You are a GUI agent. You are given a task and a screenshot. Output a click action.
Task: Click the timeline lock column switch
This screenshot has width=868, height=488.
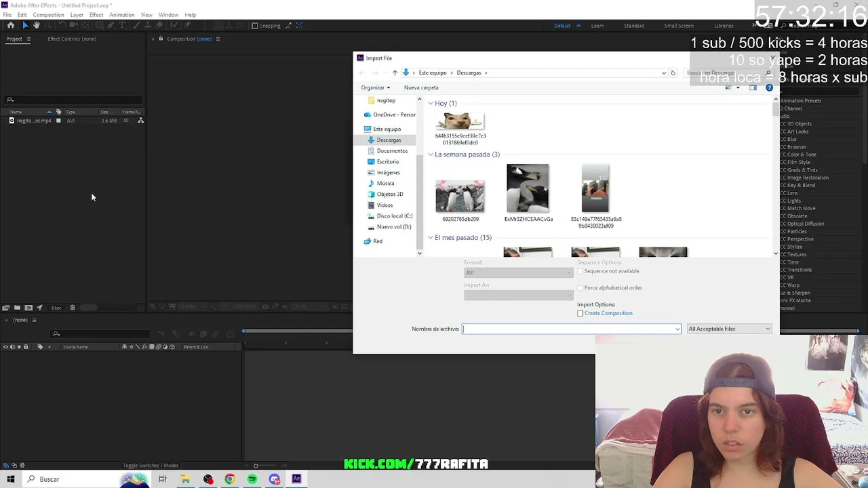(x=26, y=347)
